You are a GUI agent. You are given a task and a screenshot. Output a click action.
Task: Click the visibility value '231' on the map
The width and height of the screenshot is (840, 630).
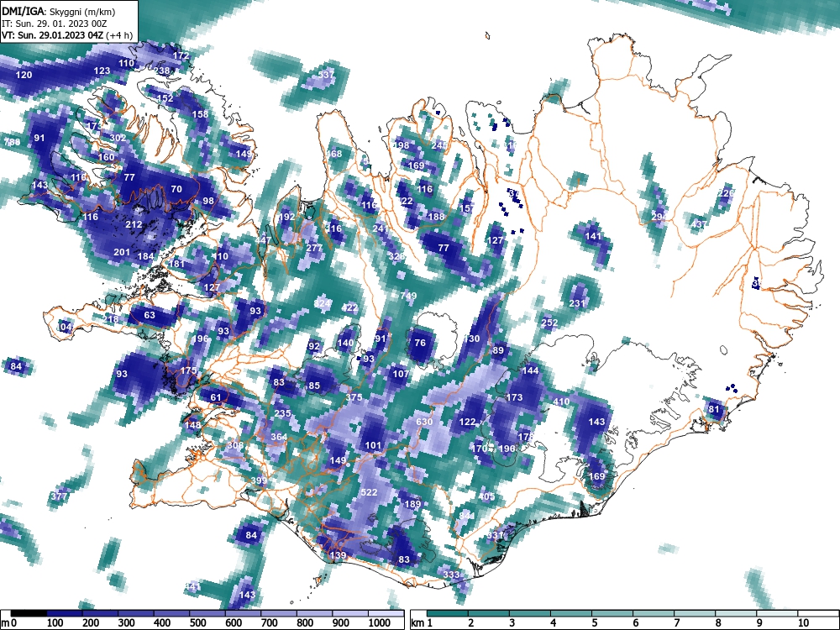tap(577, 303)
